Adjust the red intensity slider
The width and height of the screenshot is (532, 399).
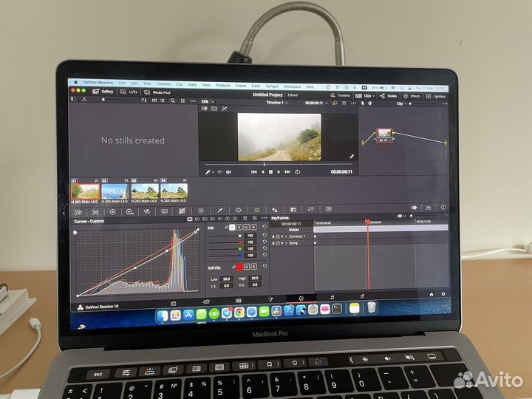225,242
